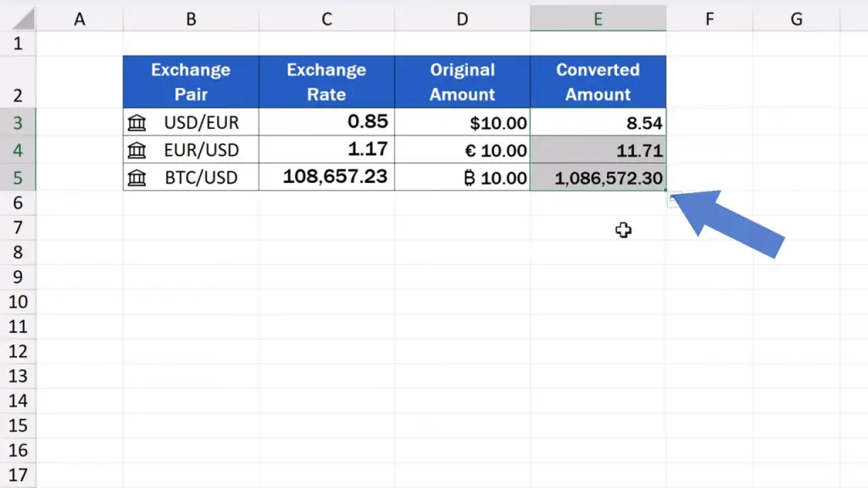Select row 5 by its row header
Viewport: 868px width, 488px height.
(19, 178)
